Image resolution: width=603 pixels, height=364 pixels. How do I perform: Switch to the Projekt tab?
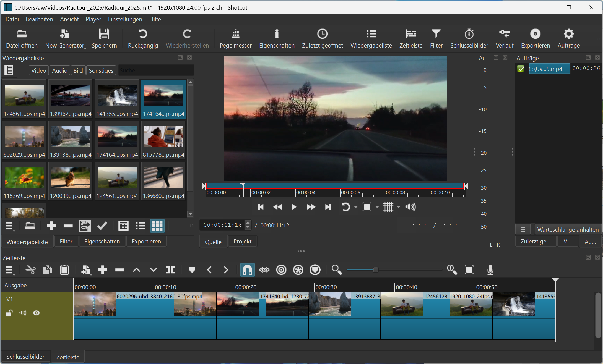tap(242, 242)
